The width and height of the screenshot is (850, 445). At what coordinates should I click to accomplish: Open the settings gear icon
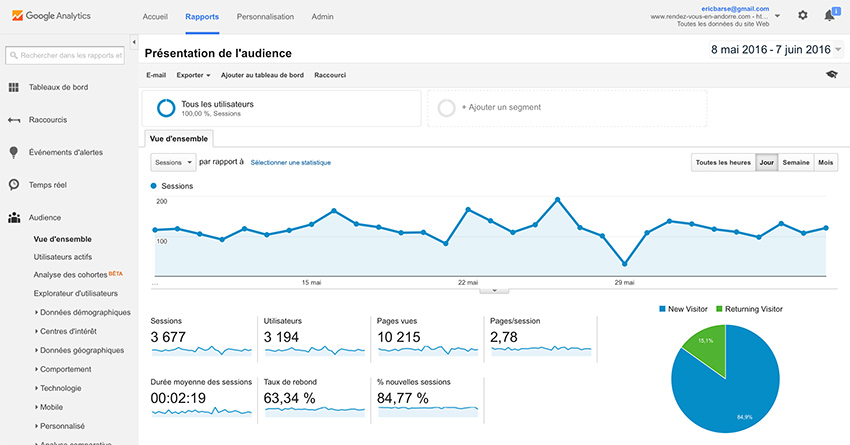803,16
